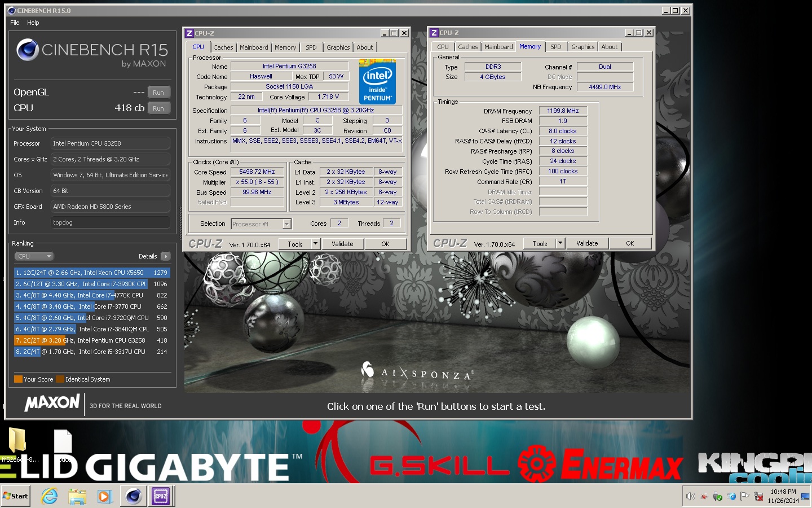
Task: Open the Ranking CPU dropdown
Action: pos(34,256)
